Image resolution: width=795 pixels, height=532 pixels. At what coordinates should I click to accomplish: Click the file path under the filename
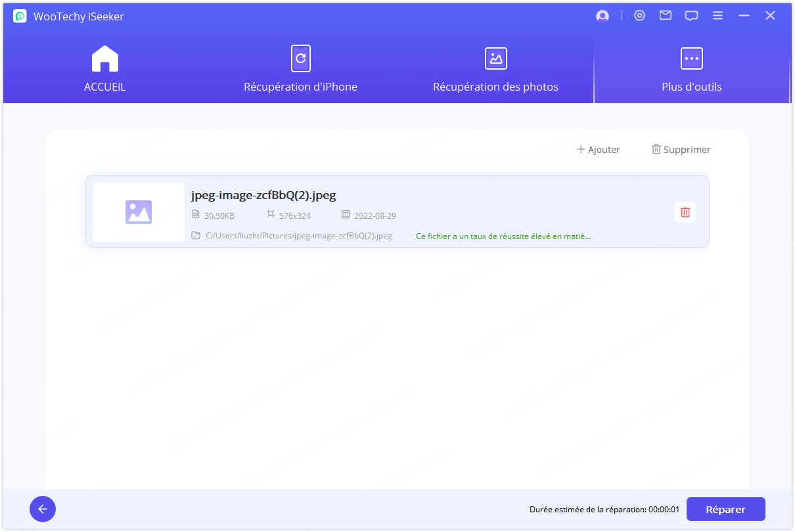coord(298,236)
